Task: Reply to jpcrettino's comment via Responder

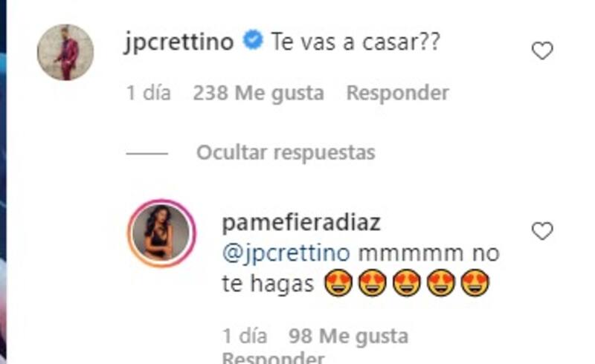Action: [398, 94]
